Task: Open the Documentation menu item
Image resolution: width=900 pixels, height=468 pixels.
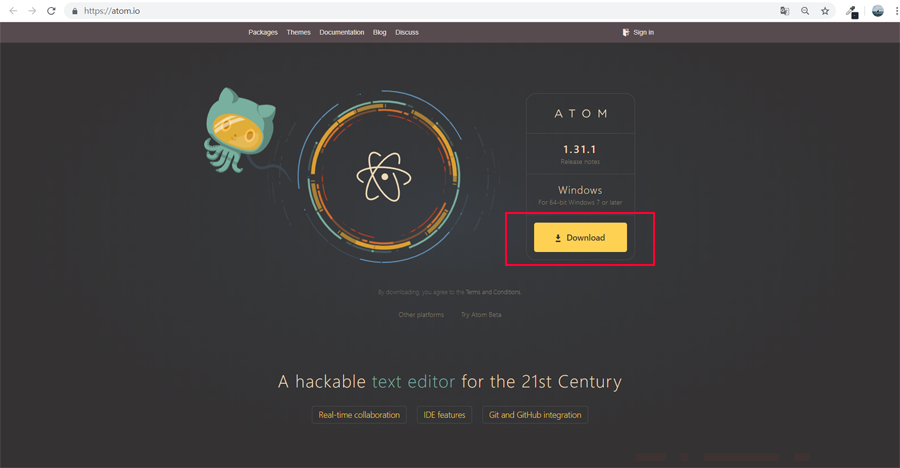Action: coord(342,32)
